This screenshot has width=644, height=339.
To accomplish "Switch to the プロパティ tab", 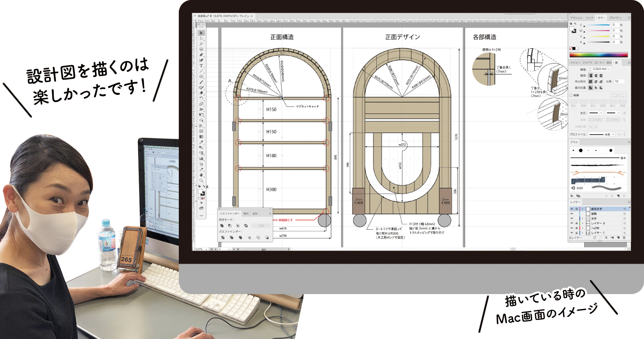I will (615, 18).
